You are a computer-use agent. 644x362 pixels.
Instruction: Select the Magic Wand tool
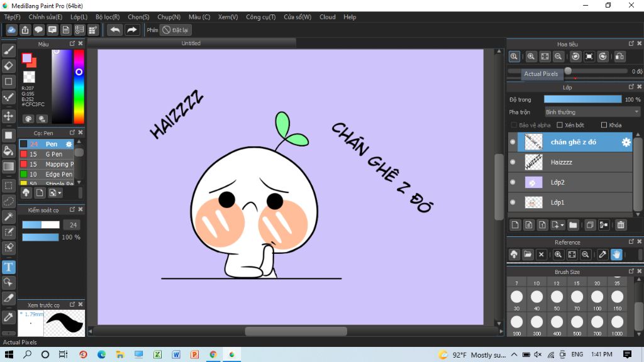(9, 217)
